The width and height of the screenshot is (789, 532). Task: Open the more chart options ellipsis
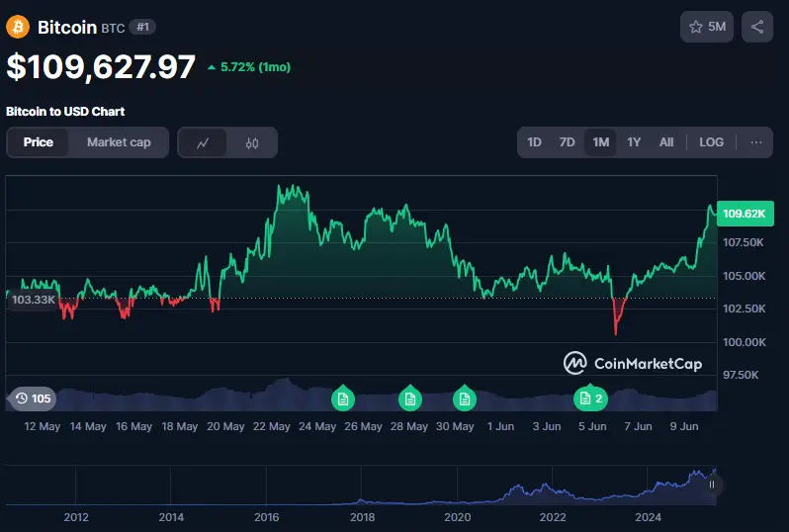pos(755,142)
